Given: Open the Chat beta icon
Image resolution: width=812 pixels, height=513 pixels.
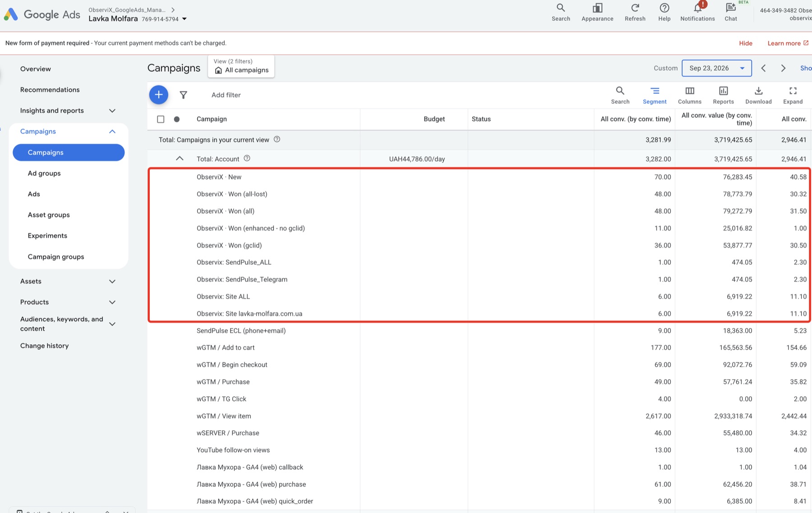Looking at the screenshot, I should 731,12.
